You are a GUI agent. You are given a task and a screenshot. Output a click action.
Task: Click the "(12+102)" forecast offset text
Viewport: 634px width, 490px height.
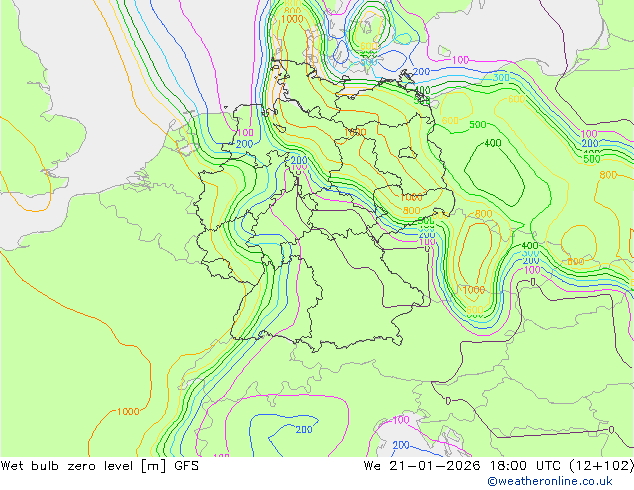[602, 466]
